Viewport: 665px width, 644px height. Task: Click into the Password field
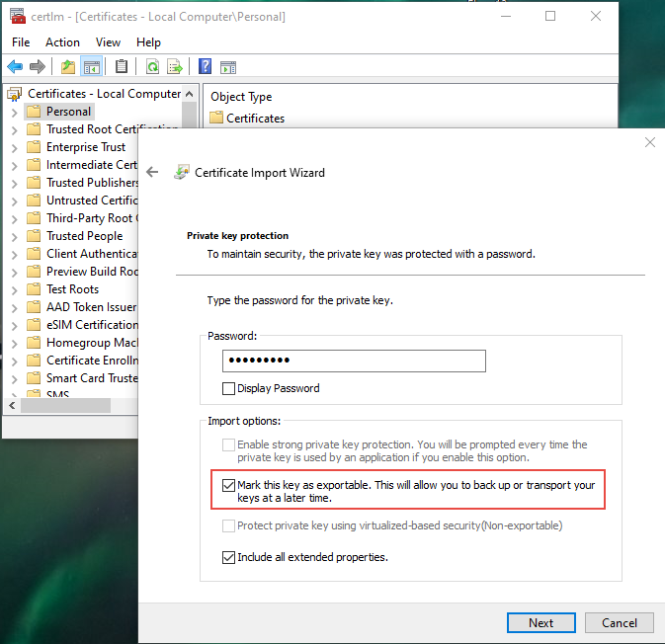click(354, 361)
